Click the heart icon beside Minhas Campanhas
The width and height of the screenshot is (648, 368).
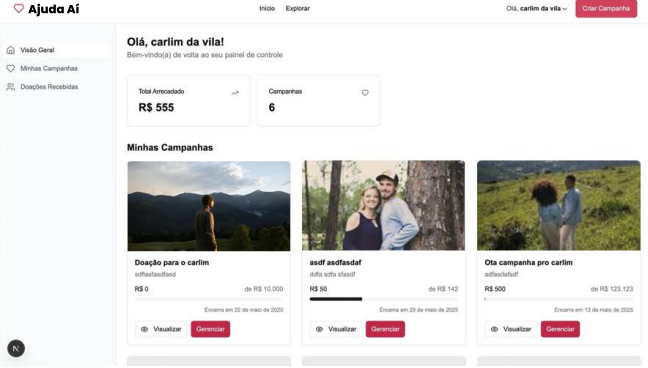(11, 68)
